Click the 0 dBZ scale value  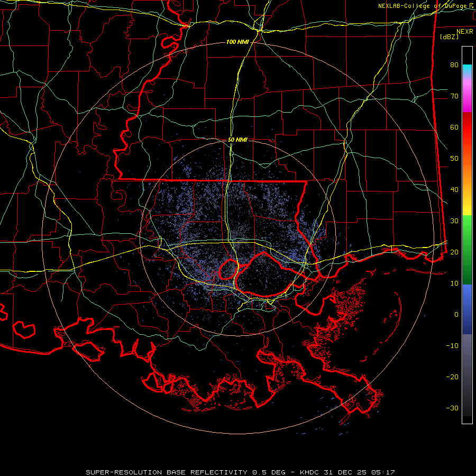point(456,315)
